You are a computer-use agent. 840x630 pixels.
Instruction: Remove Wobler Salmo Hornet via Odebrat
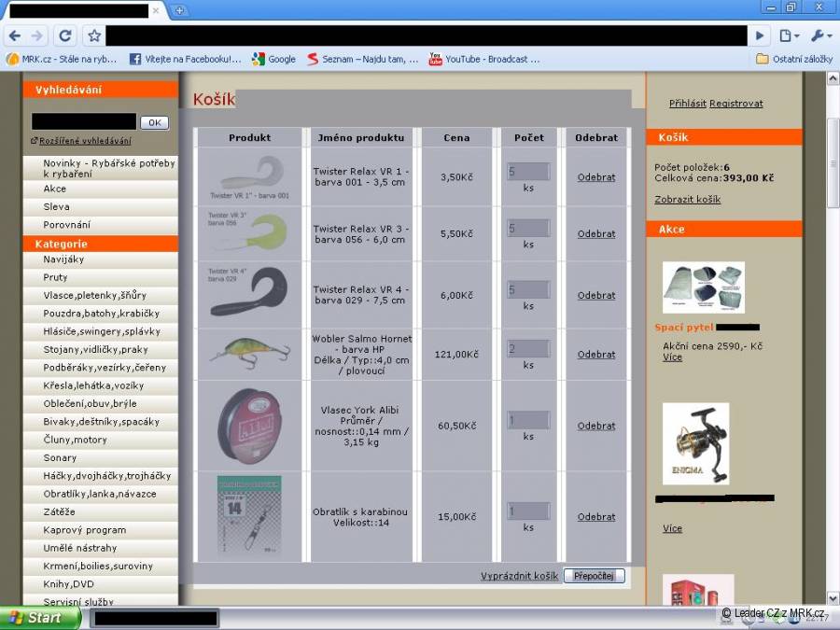tap(596, 355)
